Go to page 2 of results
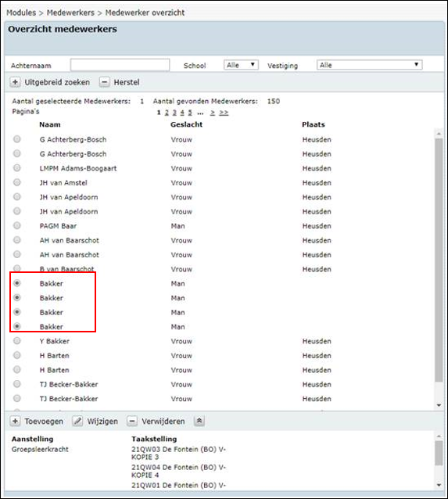This screenshot has width=448, height=499. (167, 113)
